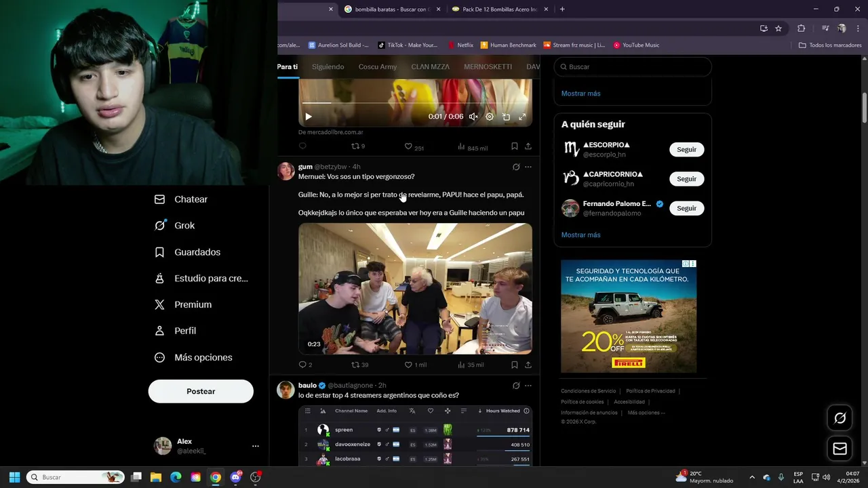Click the Buscar search field on X

point(633,67)
